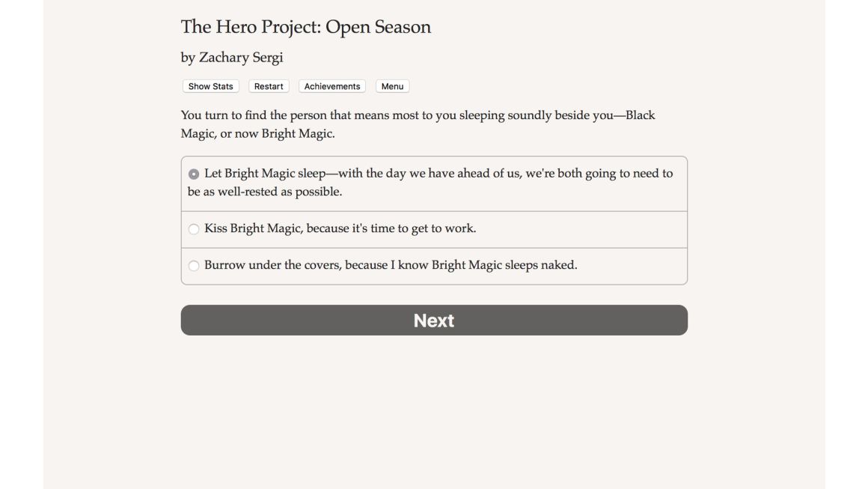Choose the 'Kiss Bright Magic' radio button

tap(194, 228)
